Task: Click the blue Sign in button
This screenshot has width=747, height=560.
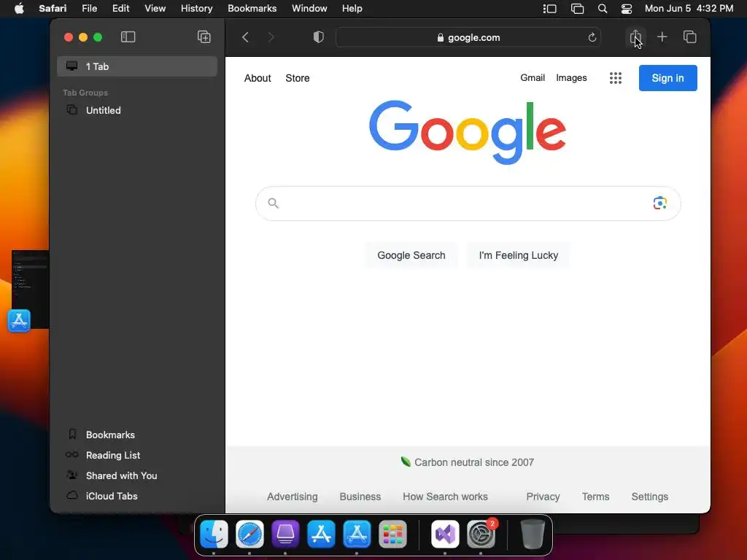Action: click(x=667, y=78)
